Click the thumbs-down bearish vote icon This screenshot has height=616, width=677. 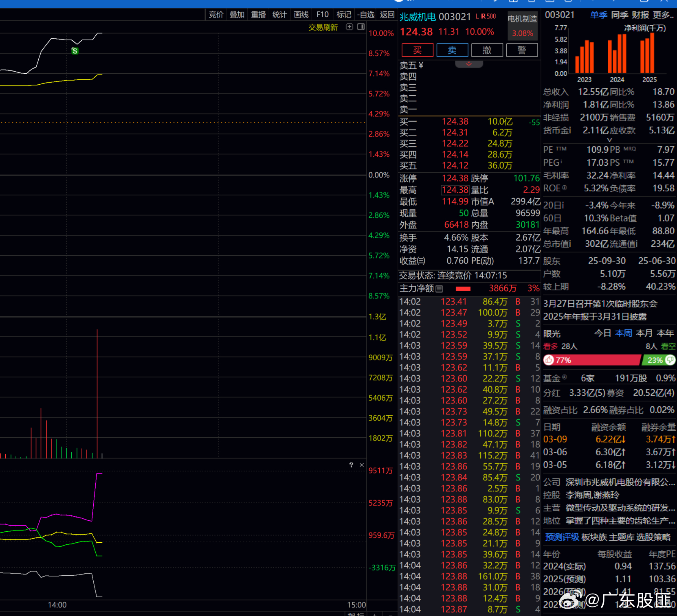(x=670, y=360)
